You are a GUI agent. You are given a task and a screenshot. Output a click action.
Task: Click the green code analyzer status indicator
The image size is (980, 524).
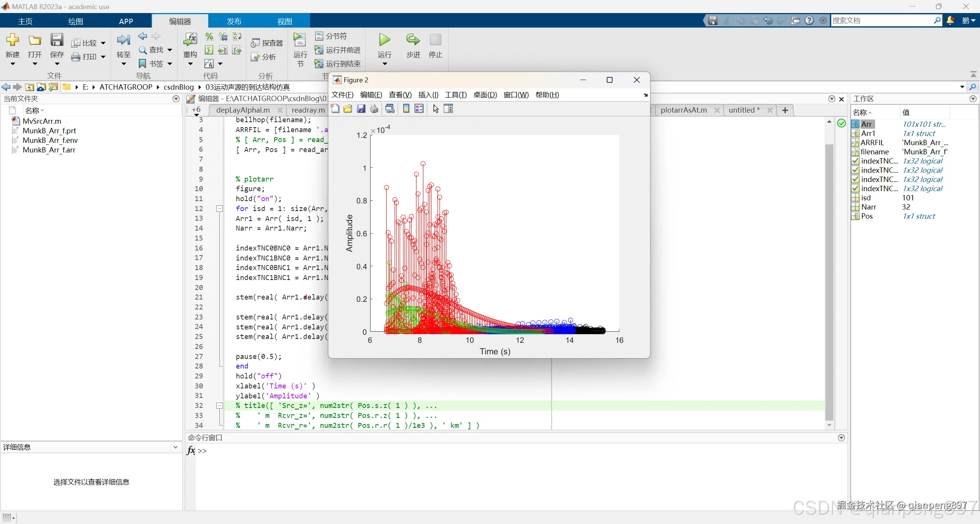[x=841, y=123]
